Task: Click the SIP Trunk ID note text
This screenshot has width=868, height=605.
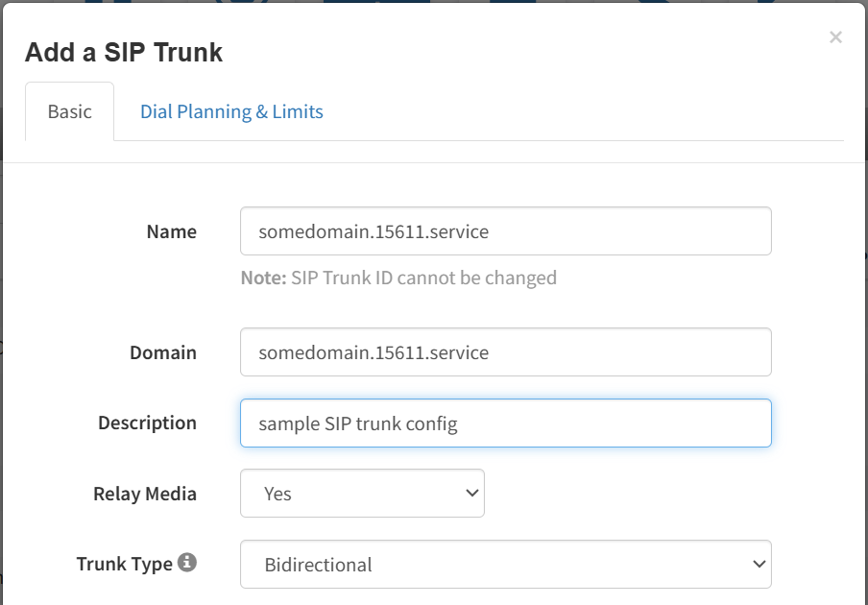Action: pos(423,278)
